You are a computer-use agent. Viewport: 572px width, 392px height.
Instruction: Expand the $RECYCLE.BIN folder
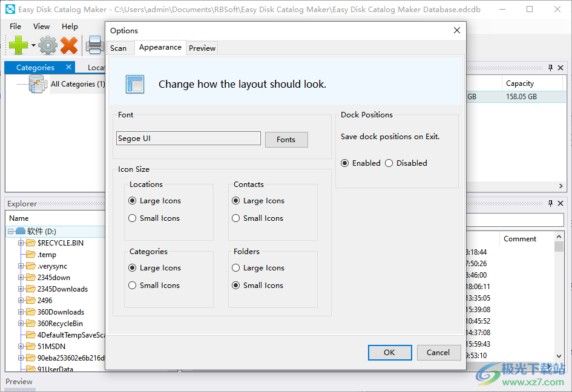pyautogui.click(x=21, y=243)
